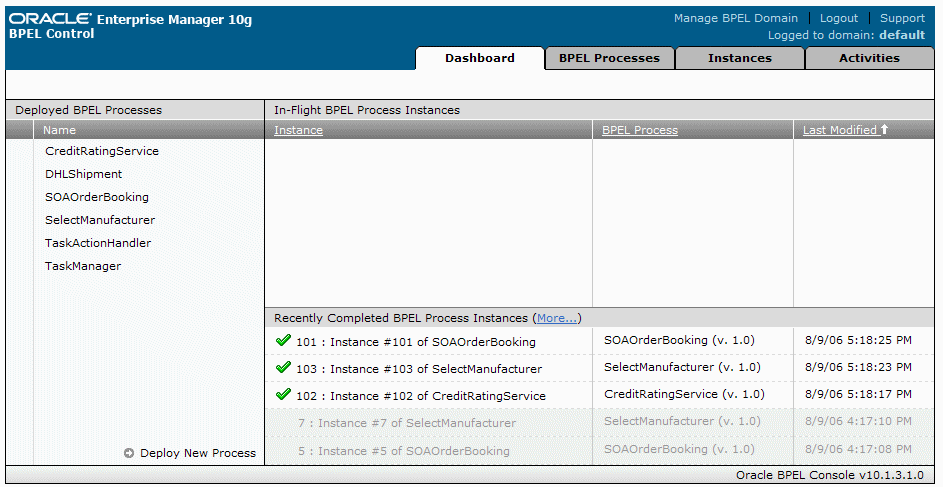Switch to the Dashboard tab
943x487 pixels.
click(480, 58)
